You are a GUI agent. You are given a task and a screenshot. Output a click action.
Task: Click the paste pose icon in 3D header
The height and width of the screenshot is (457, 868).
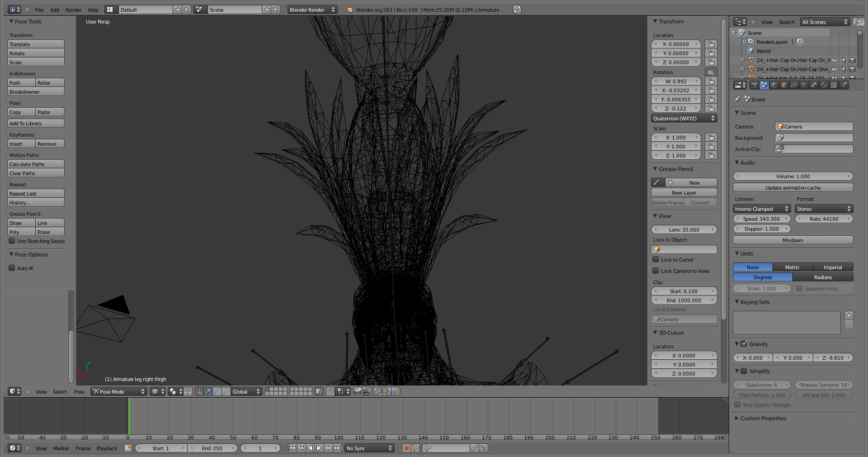[387, 391]
